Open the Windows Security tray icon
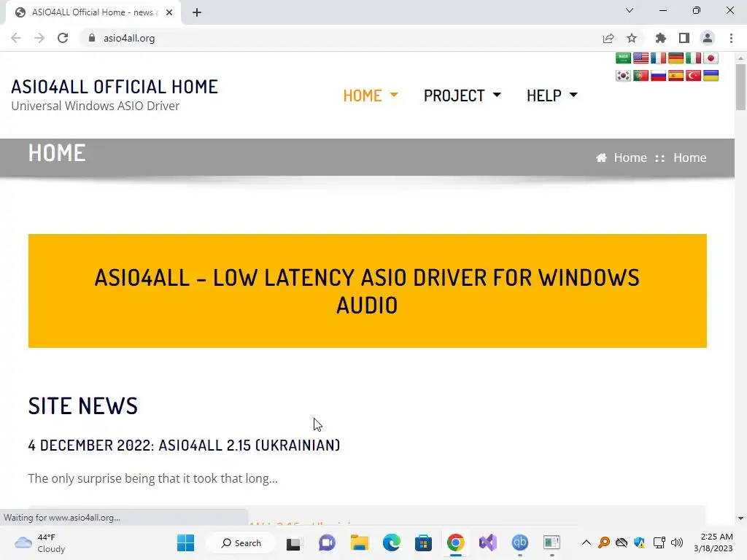 [640, 542]
